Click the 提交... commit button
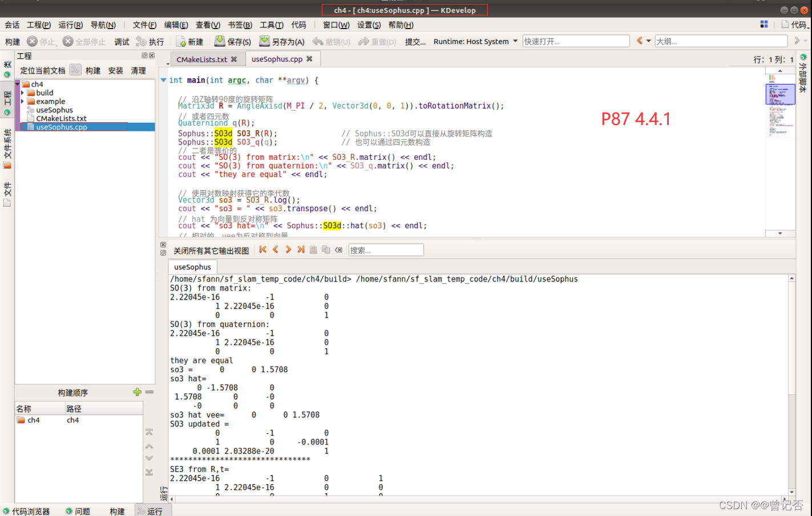Screen dimensions: 812x516 coord(415,42)
